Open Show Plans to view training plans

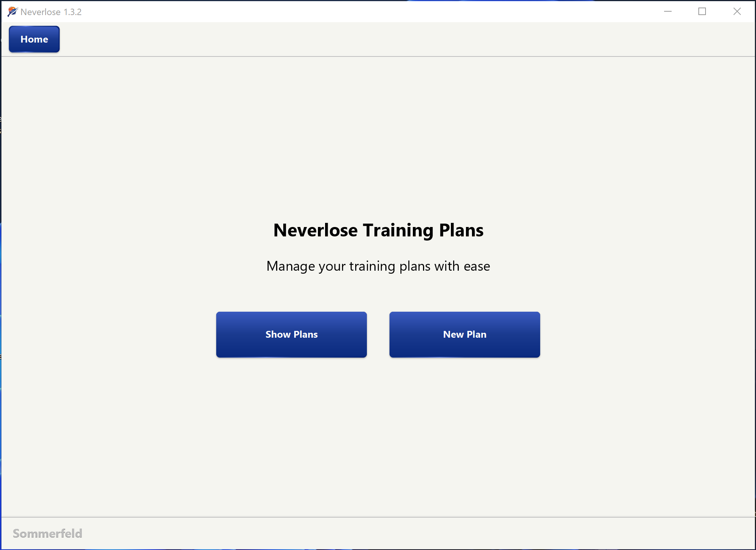pos(291,334)
